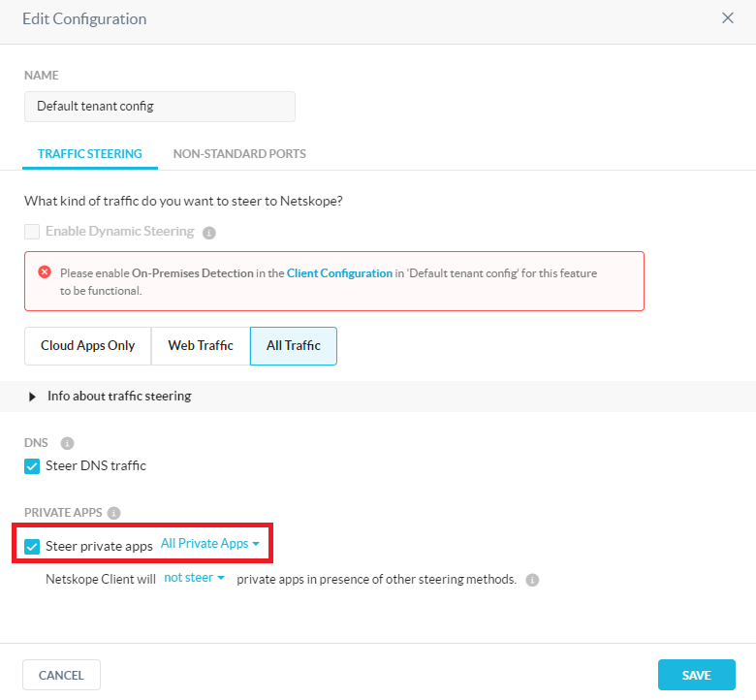The height and width of the screenshot is (700, 756).
Task: Click the Name input field
Action: tap(160, 107)
